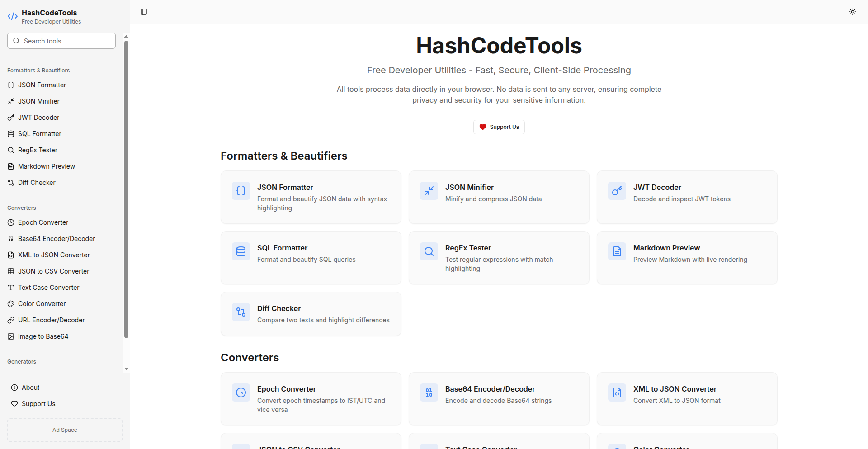Click the Support Us button
Screen dimensions: 868x449
click(499, 127)
